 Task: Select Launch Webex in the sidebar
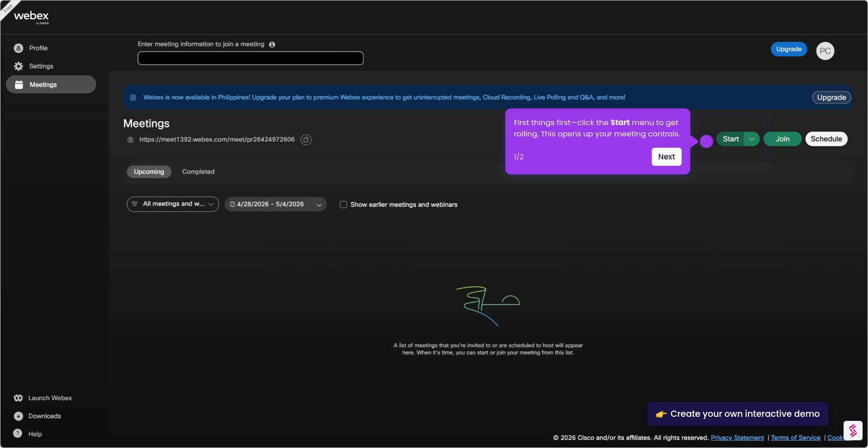pyautogui.click(x=51, y=398)
